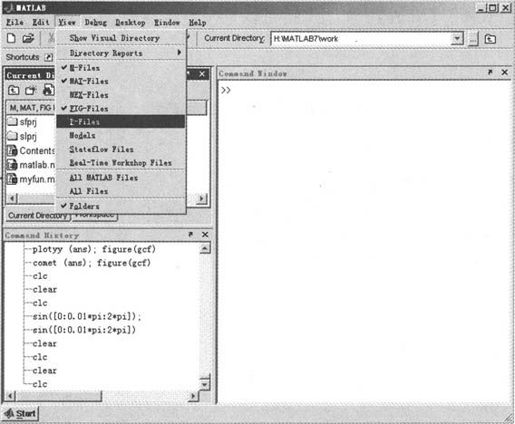This screenshot has height=424, width=515.
Task: Click the Shortcuts label
Action: pyautogui.click(x=22, y=57)
